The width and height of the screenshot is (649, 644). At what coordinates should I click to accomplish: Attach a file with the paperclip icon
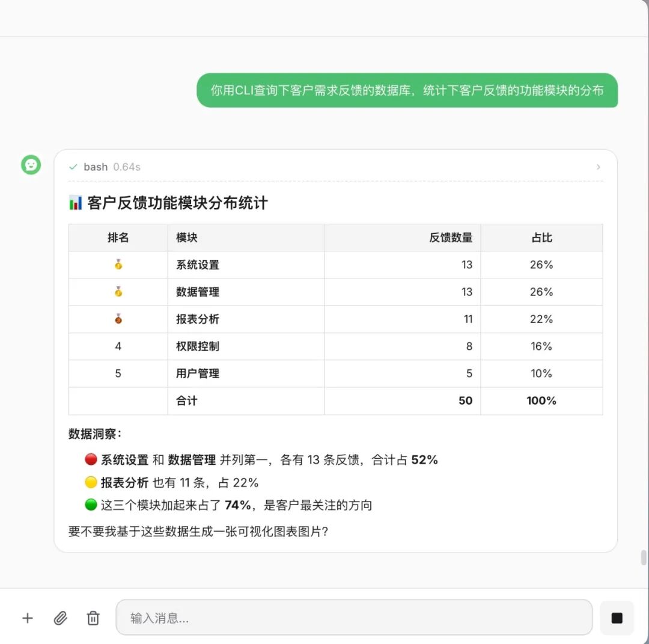tap(61, 618)
